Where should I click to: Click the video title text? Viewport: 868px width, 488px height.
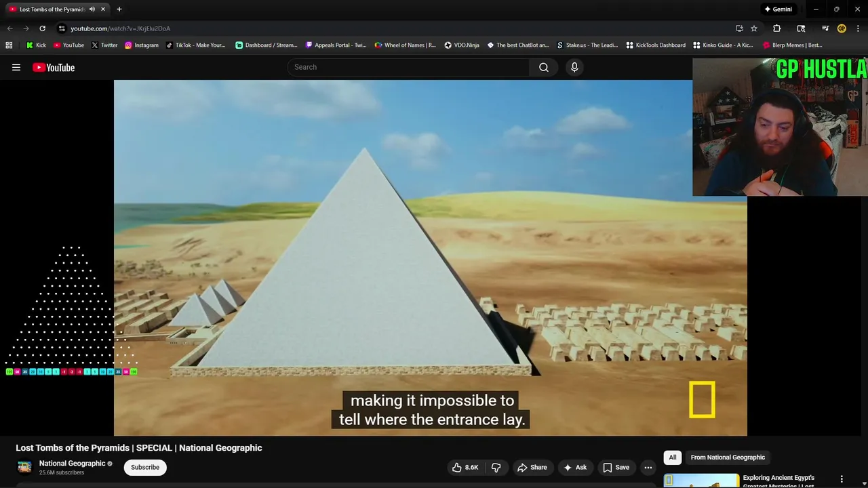tap(139, 448)
